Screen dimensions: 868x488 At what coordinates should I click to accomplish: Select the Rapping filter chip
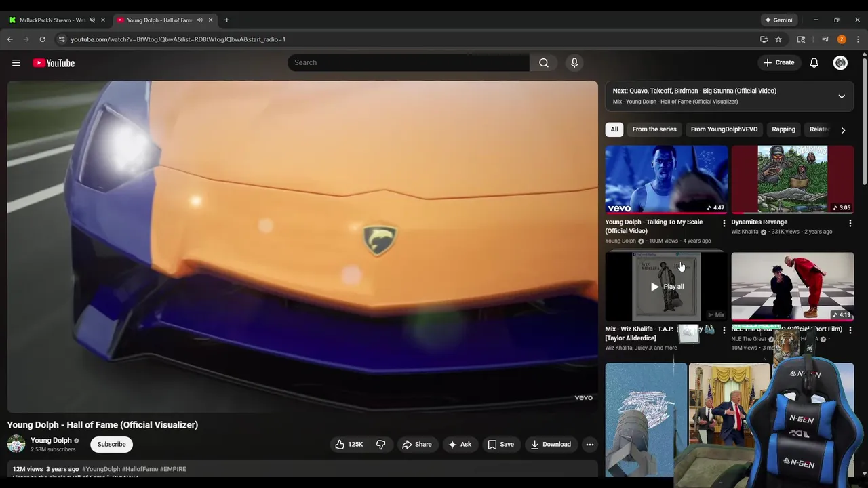[783, 129]
